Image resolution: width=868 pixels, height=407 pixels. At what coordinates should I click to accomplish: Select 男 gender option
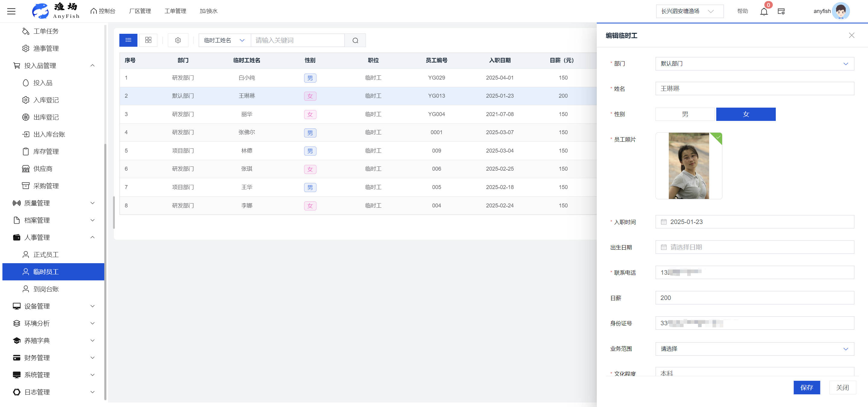(685, 114)
